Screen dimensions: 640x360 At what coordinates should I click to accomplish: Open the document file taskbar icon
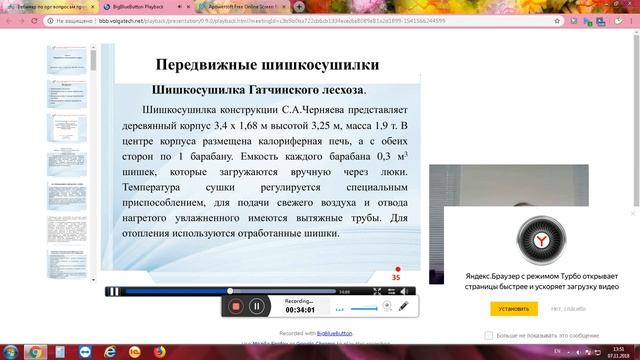(x=60, y=352)
